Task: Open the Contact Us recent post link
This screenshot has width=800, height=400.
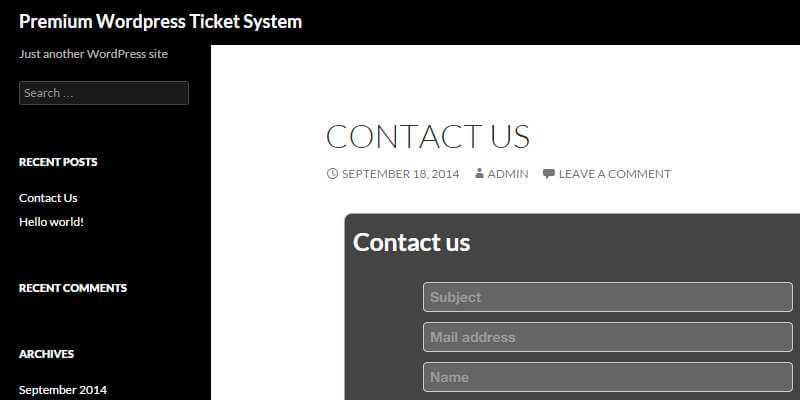Action: click(x=48, y=198)
